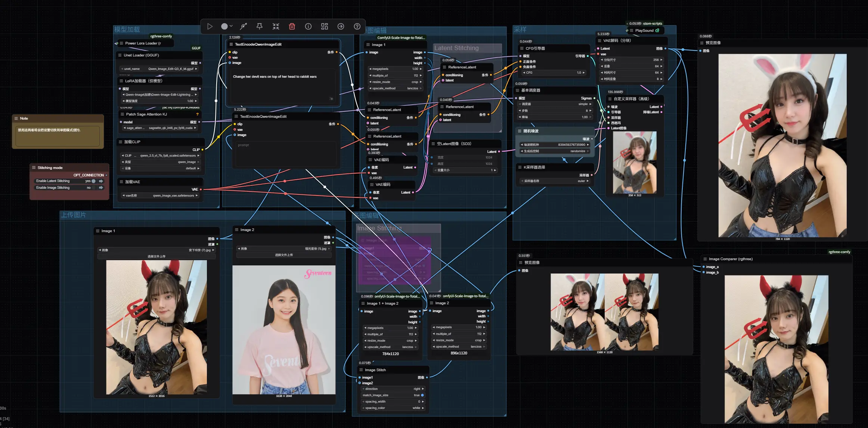Viewport: 868px width, 428px height.
Task: Pin the floating toolbar with the pin icon
Action: click(x=259, y=26)
